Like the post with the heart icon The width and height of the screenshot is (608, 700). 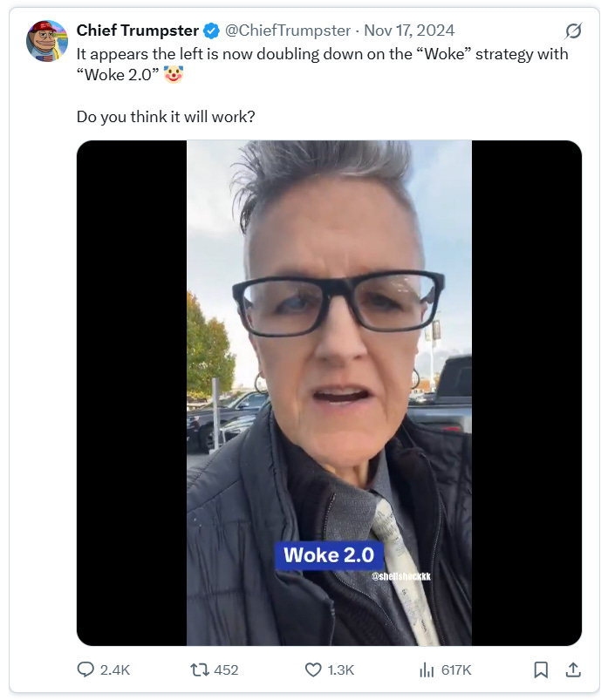coord(313,669)
